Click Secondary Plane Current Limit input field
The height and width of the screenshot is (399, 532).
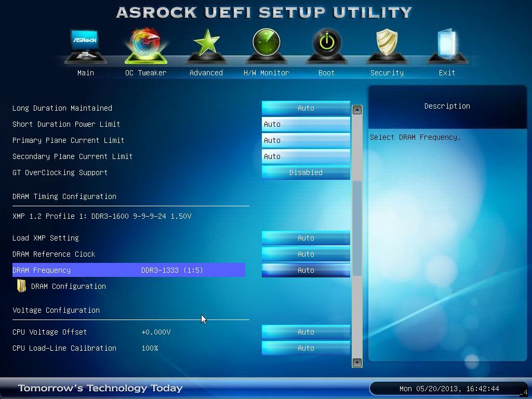pos(305,156)
